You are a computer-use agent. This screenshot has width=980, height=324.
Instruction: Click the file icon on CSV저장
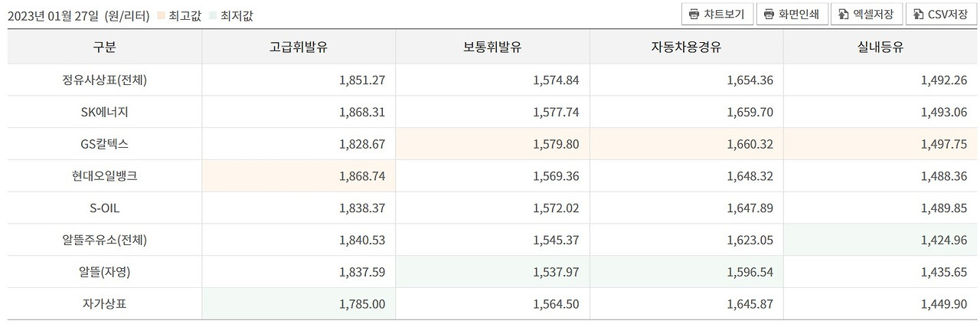[918, 15]
